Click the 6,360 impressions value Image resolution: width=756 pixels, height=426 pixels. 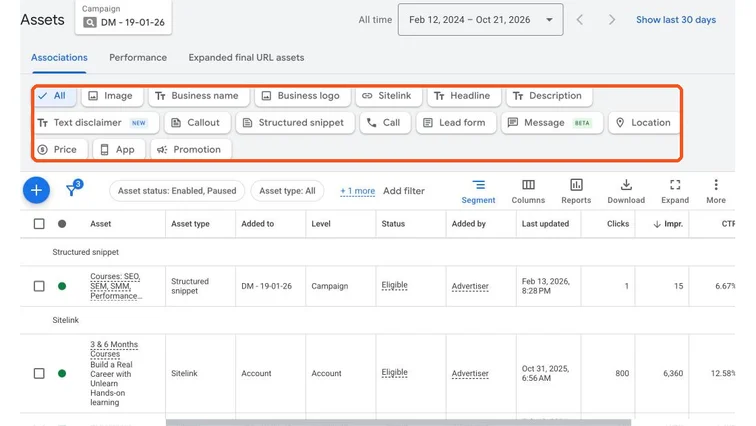673,373
